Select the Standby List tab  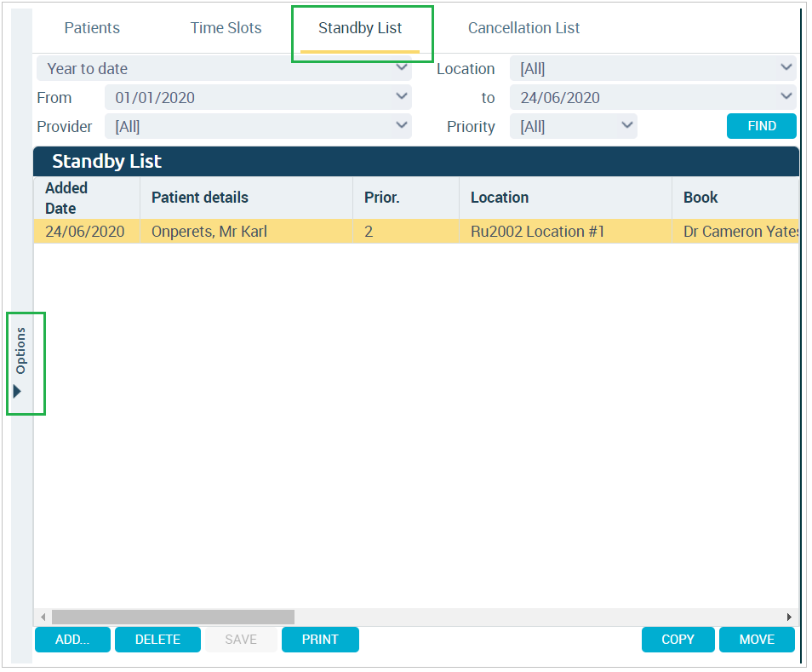360,28
